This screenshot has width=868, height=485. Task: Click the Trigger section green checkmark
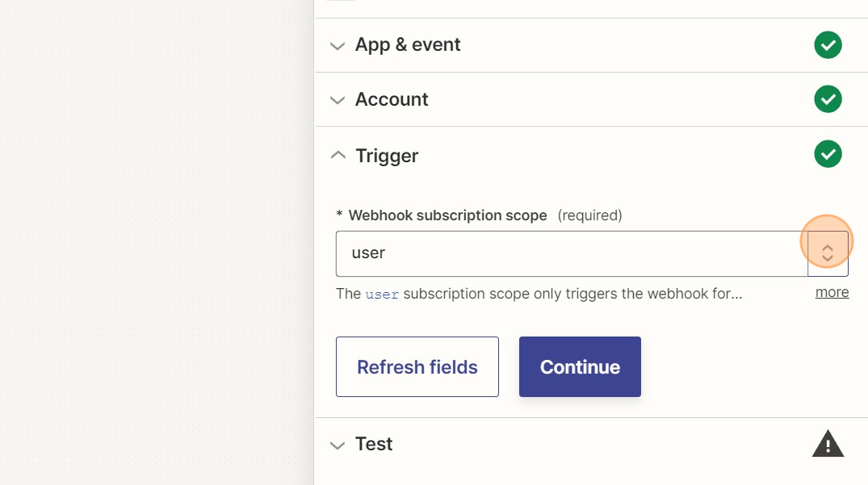[x=828, y=154]
